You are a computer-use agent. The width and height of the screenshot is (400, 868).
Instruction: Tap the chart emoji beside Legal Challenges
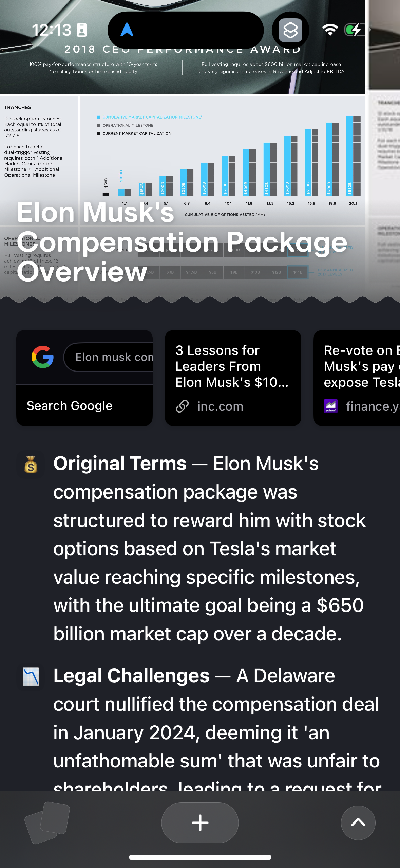coord(31,676)
